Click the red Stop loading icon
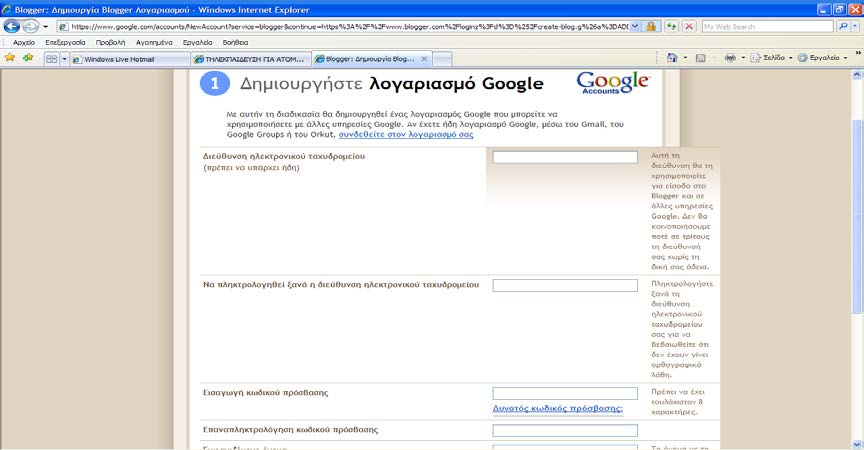 tap(689, 26)
